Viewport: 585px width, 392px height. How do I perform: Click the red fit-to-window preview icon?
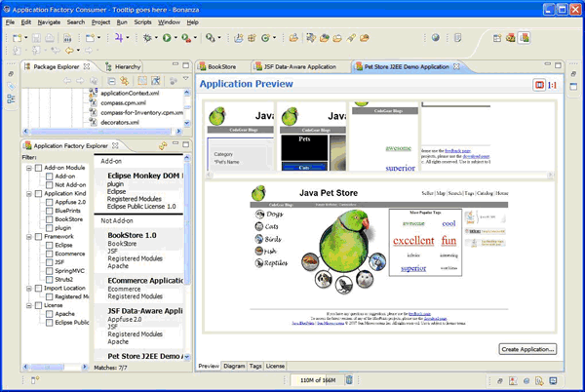pos(539,85)
